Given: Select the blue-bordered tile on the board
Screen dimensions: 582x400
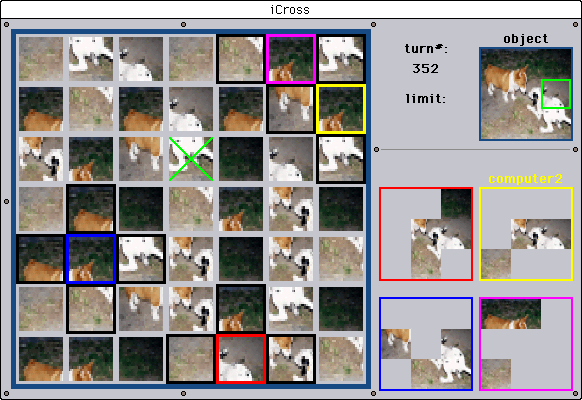Looking at the screenshot, I should click(x=91, y=259).
